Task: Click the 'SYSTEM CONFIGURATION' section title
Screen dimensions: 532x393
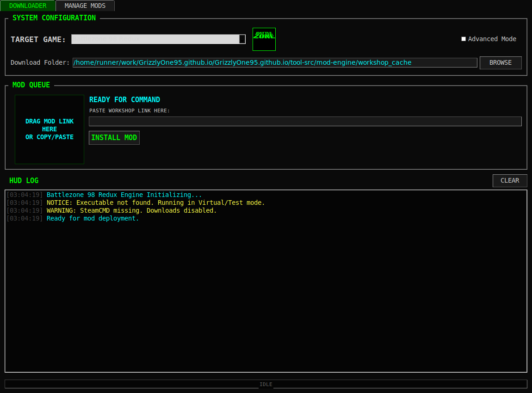Action: click(x=54, y=18)
